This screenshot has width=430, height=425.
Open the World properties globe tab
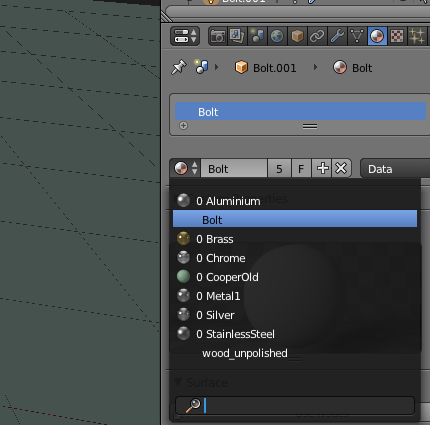coord(277,36)
